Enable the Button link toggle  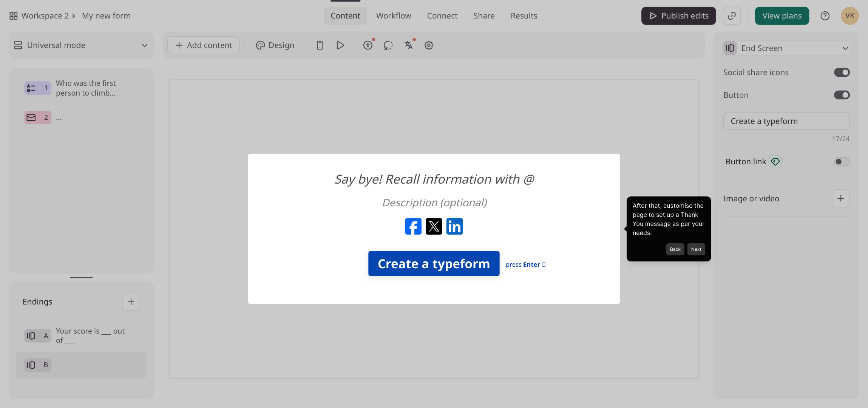[x=842, y=162]
